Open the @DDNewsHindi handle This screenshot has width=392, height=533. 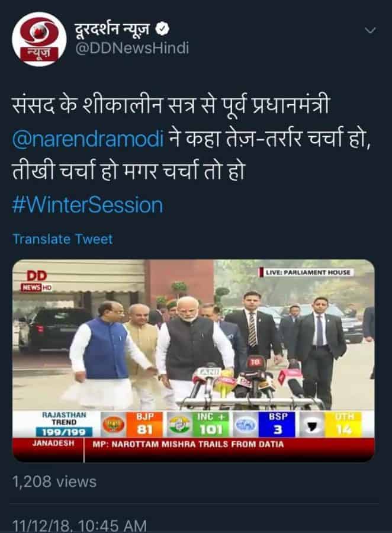tap(131, 48)
